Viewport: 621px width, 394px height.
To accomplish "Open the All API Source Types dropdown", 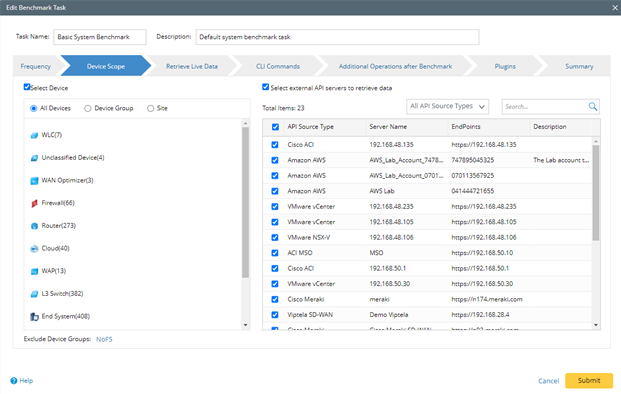I will [448, 107].
